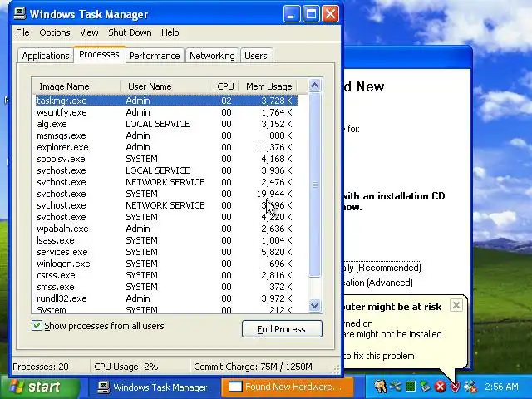Select svchost.exe using 2,476 K memory

coord(166,182)
